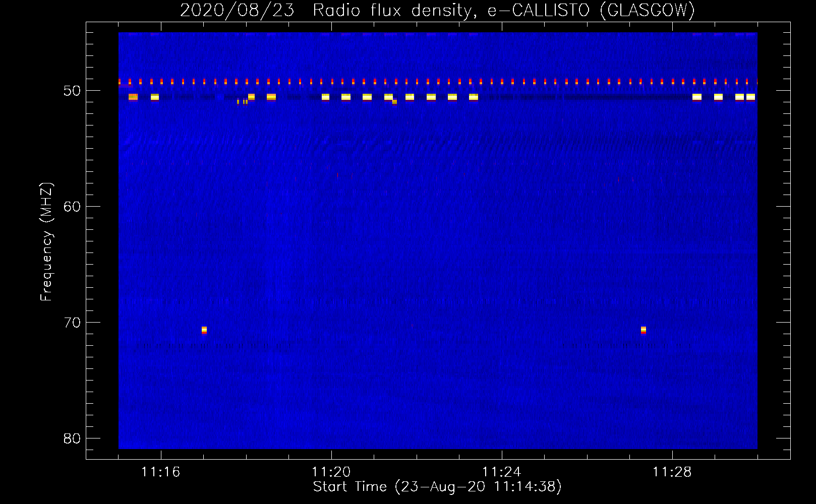Click the '11:16' time tick label
The height and width of the screenshot is (504, 816).
point(161,472)
